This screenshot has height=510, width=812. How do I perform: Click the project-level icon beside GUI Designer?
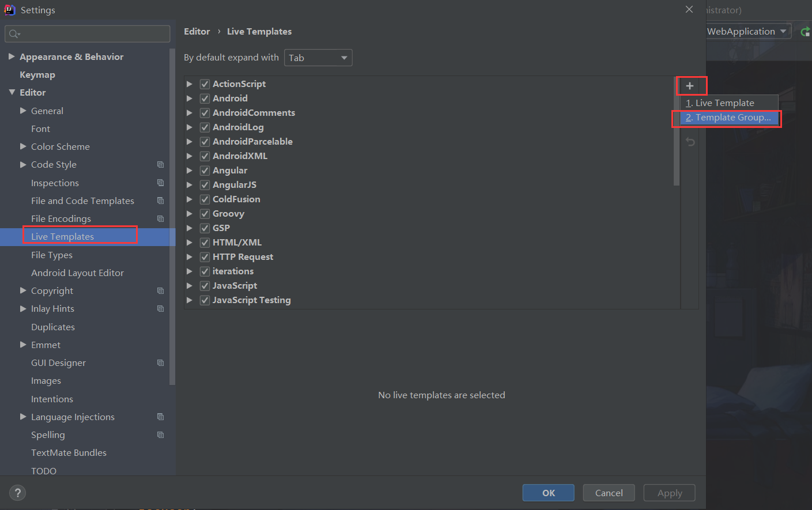tap(161, 362)
